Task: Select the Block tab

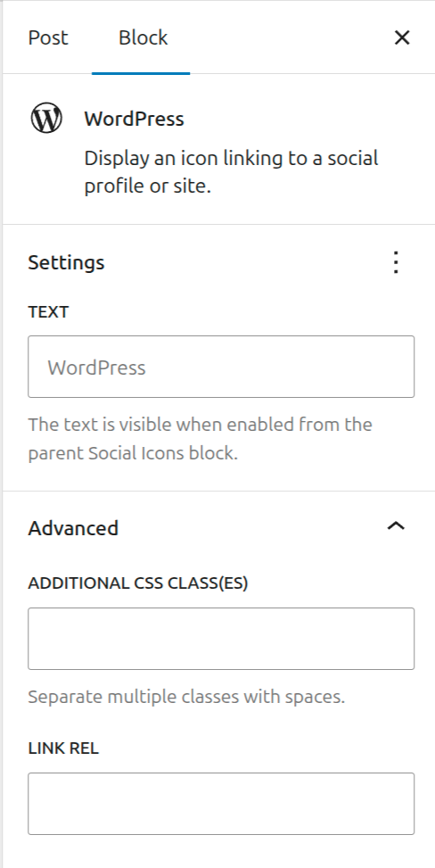Action: 143,37
